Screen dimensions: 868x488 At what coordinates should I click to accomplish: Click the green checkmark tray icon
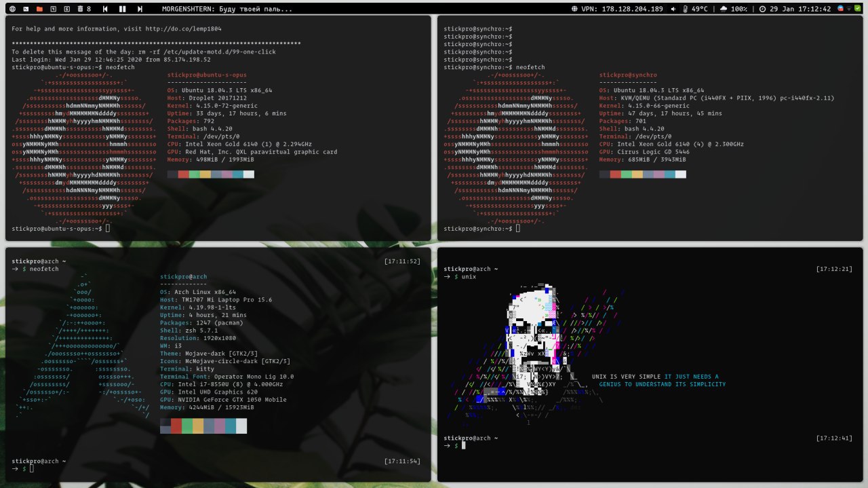(x=856, y=9)
